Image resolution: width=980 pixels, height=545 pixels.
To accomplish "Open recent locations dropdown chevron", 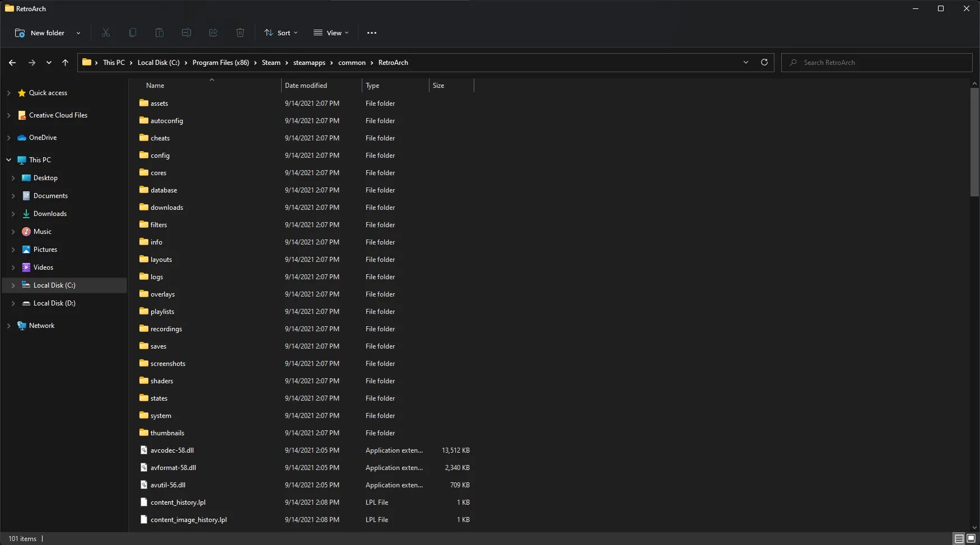I will (x=49, y=63).
